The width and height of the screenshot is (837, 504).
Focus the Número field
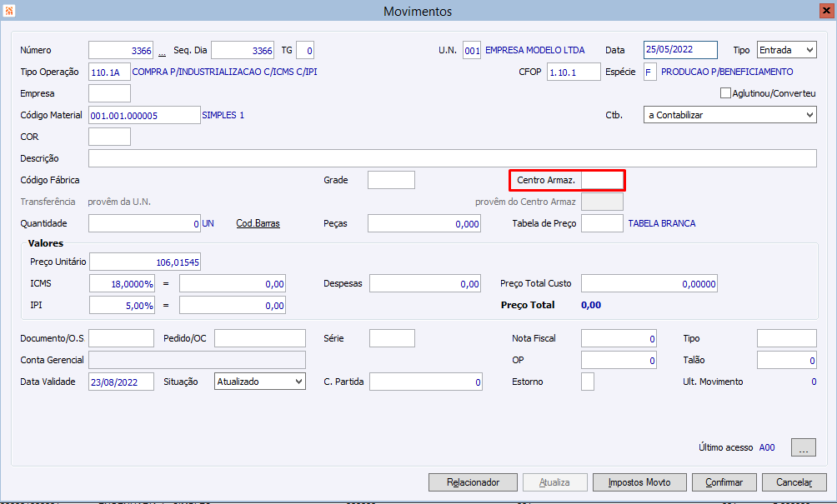tap(121, 50)
